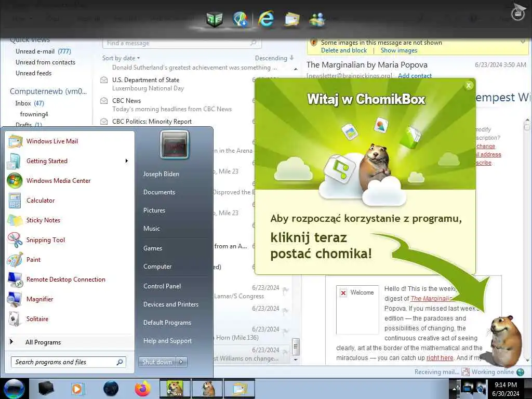This screenshot has width=532, height=399.
Task: Open Sticky Notes from Start menu
Action: (x=44, y=220)
